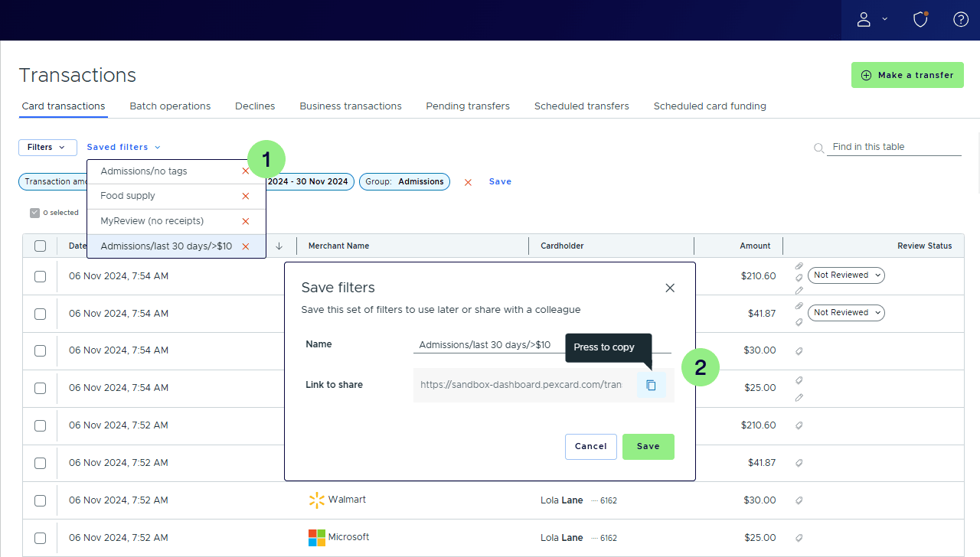Click tag icon on 7:52 AM $210.60 row
This screenshot has height=557, width=980.
pyautogui.click(x=799, y=425)
